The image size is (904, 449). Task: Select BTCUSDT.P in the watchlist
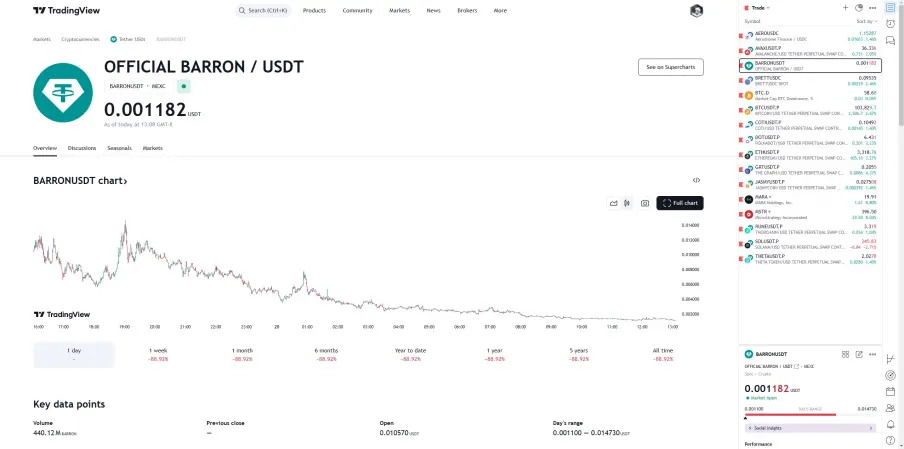click(x=810, y=111)
